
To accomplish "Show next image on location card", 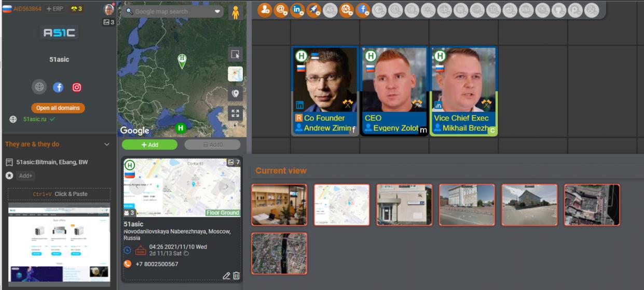I will tap(226, 187).
